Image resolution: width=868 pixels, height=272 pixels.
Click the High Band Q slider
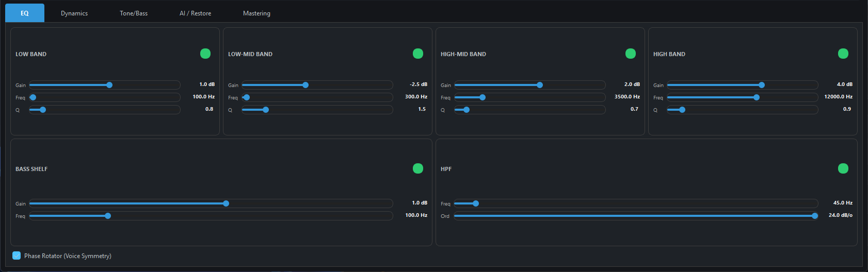pos(743,110)
